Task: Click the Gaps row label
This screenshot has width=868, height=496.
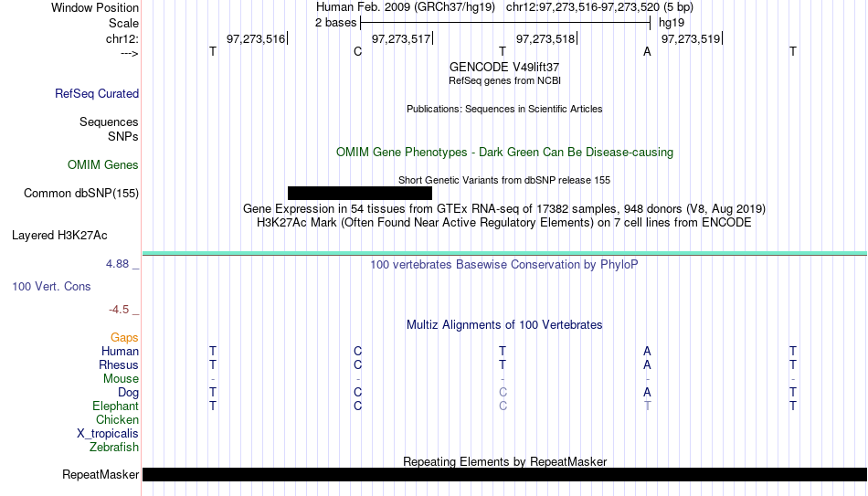Action: pyautogui.click(x=124, y=338)
